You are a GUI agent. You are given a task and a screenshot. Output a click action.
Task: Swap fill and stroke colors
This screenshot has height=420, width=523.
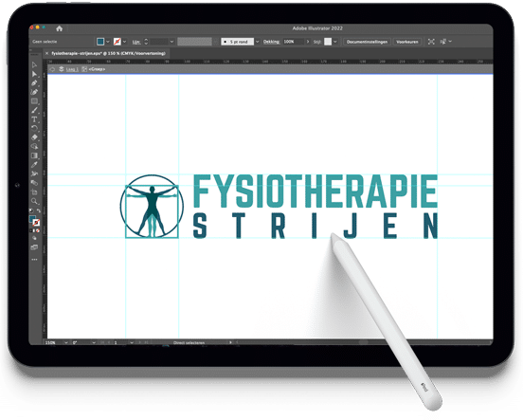tap(38, 210)
